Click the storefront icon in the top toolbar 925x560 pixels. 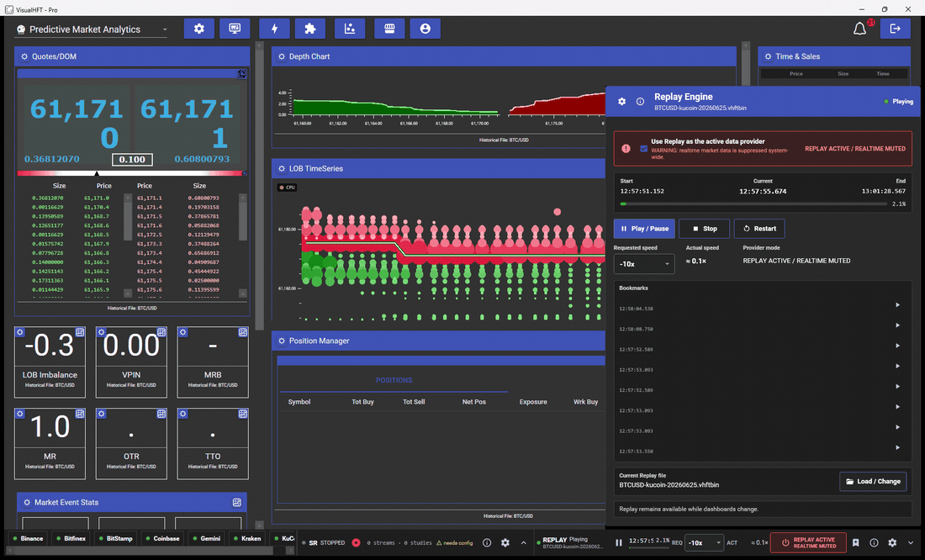pyautogui.click(x=389, y=29)
